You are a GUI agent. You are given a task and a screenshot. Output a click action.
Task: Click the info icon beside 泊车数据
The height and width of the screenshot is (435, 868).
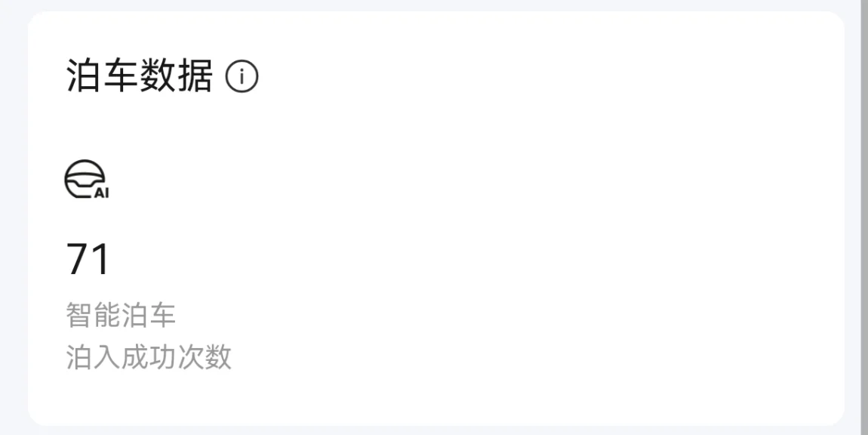tap(242, 77)
